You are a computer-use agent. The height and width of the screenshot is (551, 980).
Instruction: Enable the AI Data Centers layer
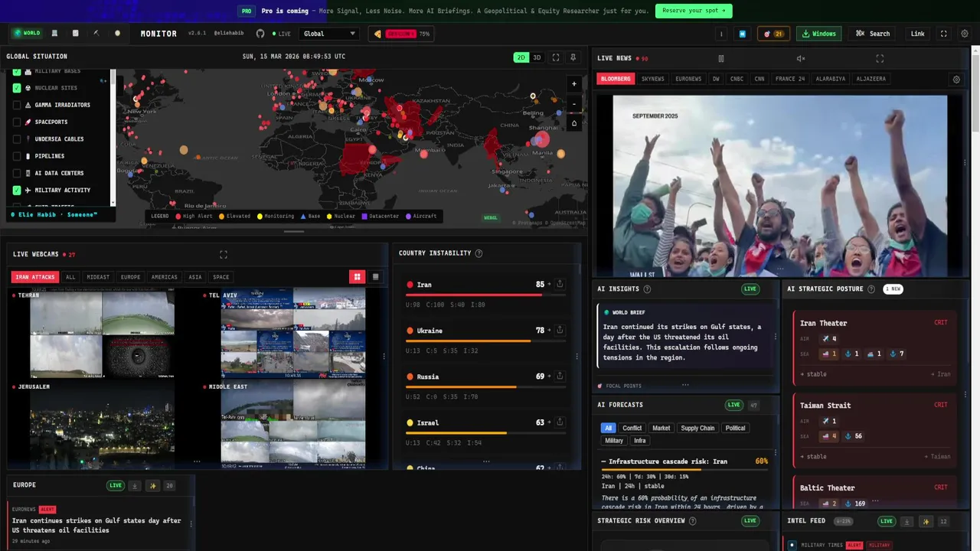pos(17,173)
